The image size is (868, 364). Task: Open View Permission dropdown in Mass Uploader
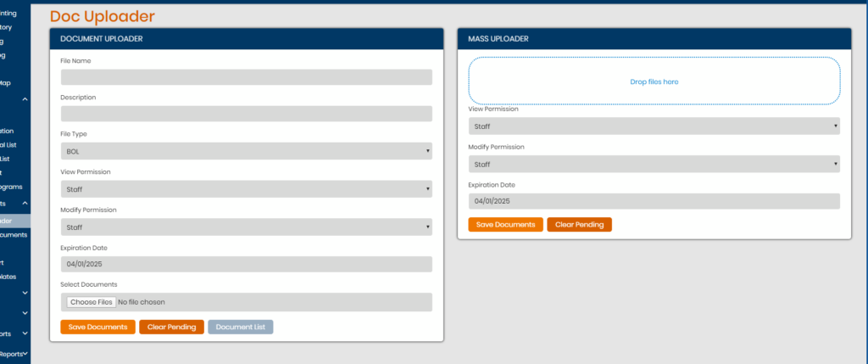[654, 126]
